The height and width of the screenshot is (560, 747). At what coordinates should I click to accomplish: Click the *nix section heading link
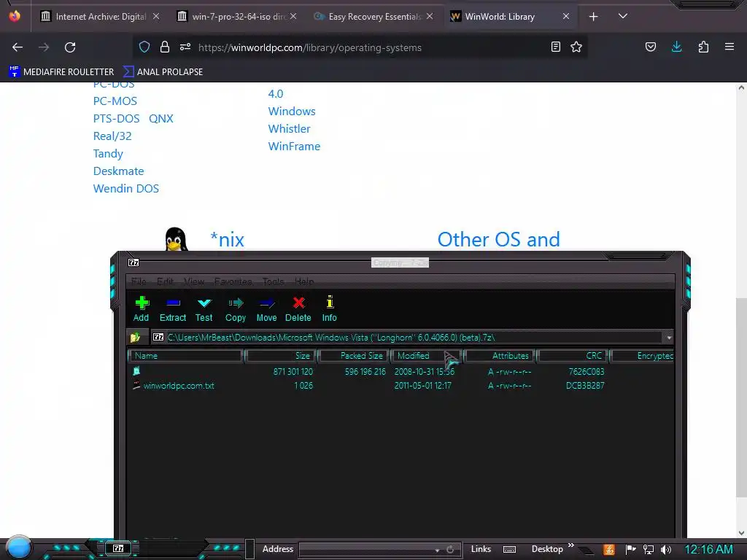click(x=228, y=239)
